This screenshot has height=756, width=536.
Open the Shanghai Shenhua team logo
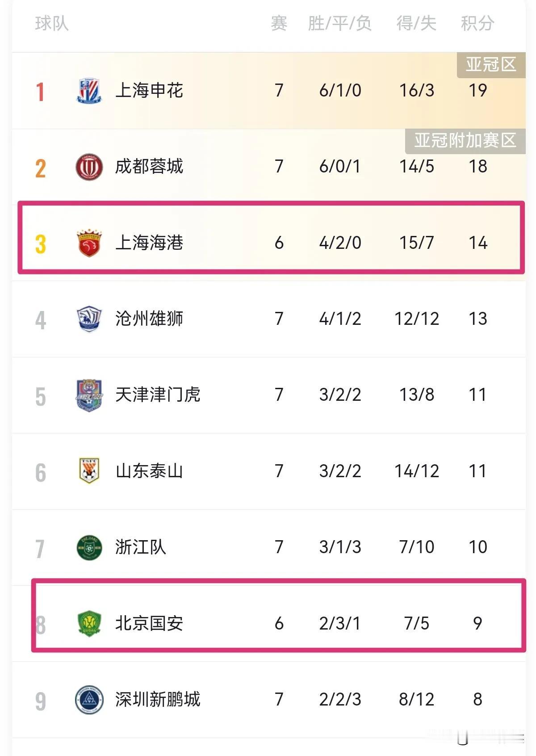coord(89,91)
